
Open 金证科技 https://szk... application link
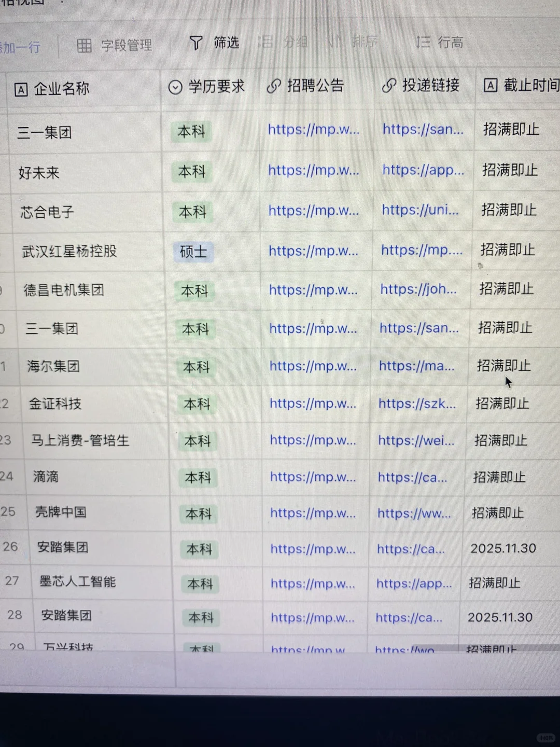[417, 403]
